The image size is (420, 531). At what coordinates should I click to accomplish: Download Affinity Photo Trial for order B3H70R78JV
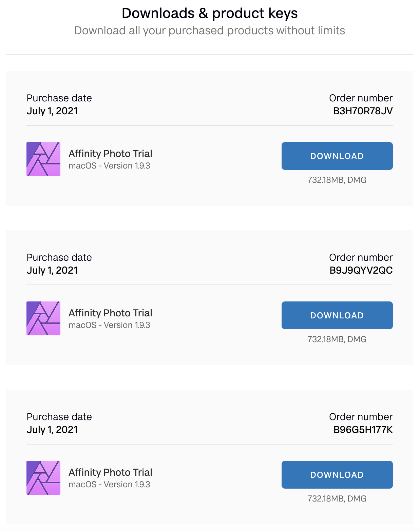click(337, 156)
